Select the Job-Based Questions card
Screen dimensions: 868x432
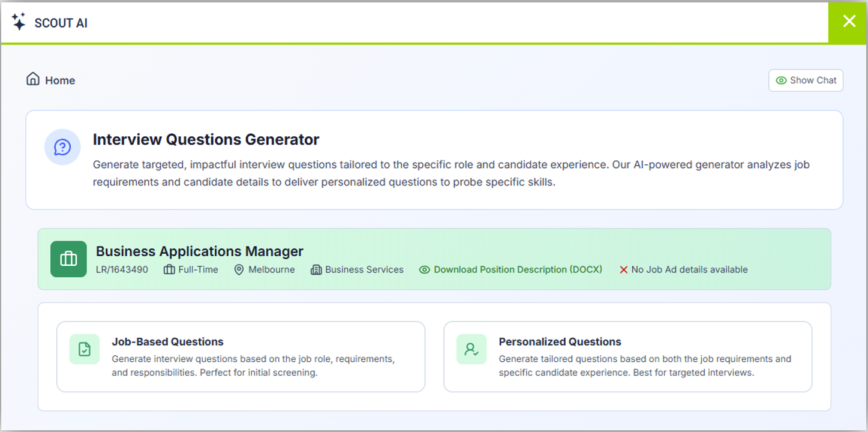(241, 356)
